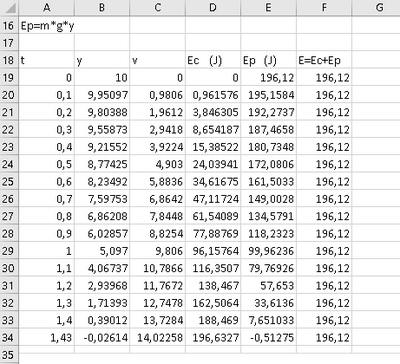The height and width of the screenshot is (364, 400).
Task: Select row 25 header
Action: tap(9, 182)
